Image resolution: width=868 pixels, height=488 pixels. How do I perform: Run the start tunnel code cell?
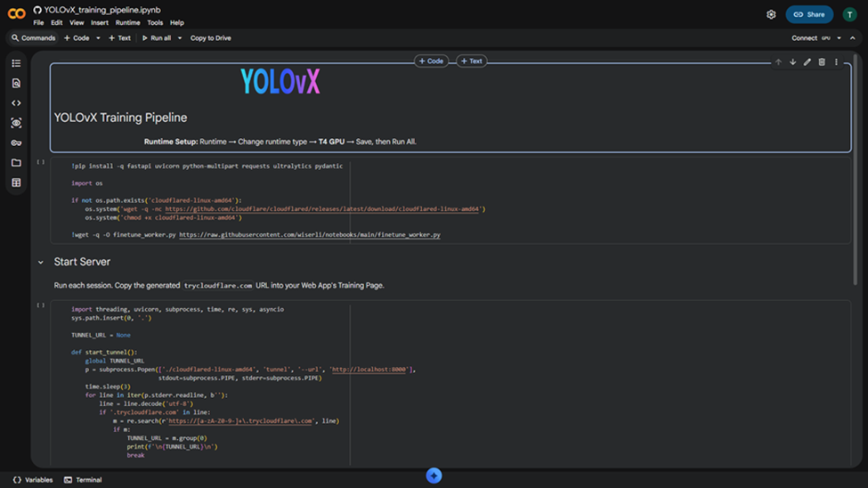[x=40, y=305]
